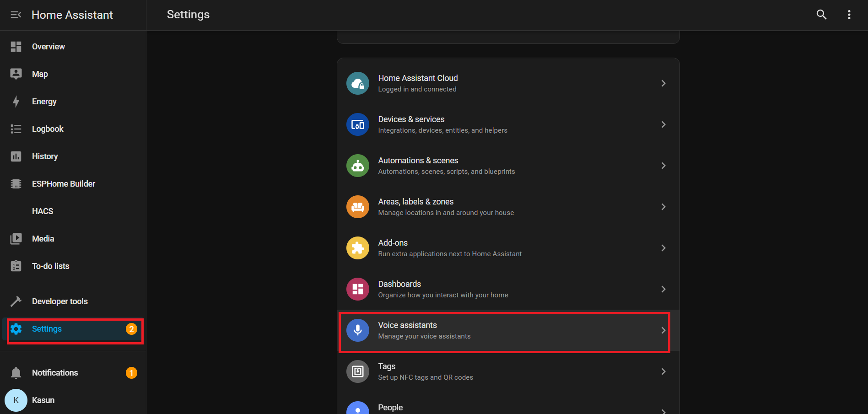Click the chevron on the Tags row
This screenshot has width=868, height=414.
click(663, 371)
